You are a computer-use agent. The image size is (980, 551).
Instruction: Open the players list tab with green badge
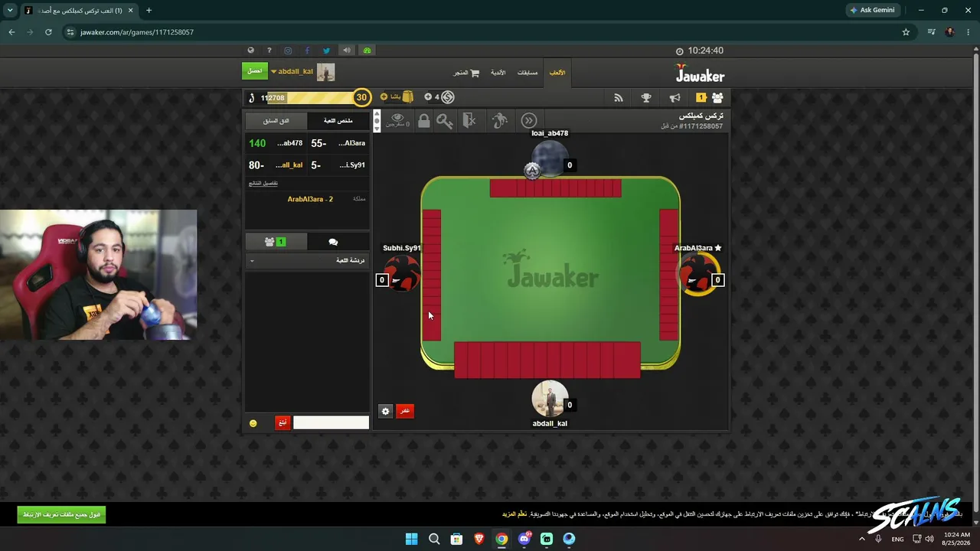pyautogui.click(x=275, y=242)
